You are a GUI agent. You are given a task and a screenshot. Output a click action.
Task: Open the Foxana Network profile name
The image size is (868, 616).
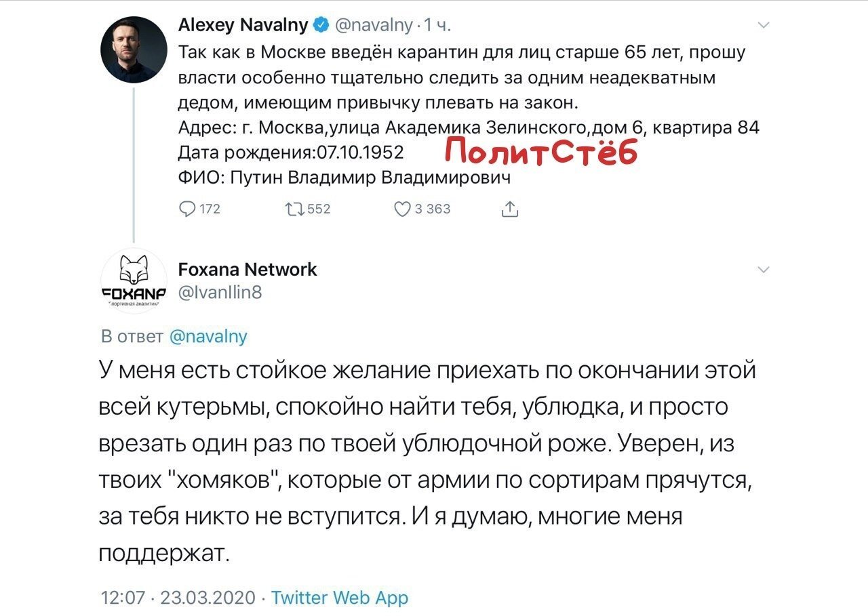pos(248,269)
